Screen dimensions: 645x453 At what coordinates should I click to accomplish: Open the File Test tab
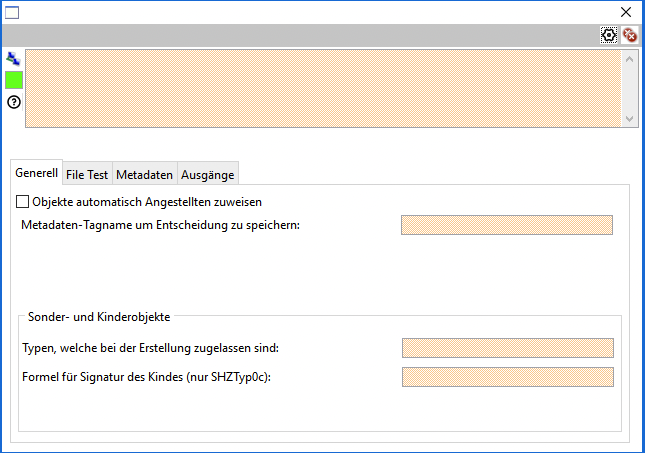click(87, 174)
